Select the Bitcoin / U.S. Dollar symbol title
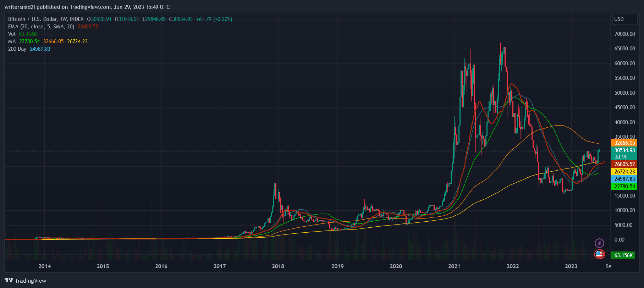Screen dimensions: 644x288 (x=46, y=19)
